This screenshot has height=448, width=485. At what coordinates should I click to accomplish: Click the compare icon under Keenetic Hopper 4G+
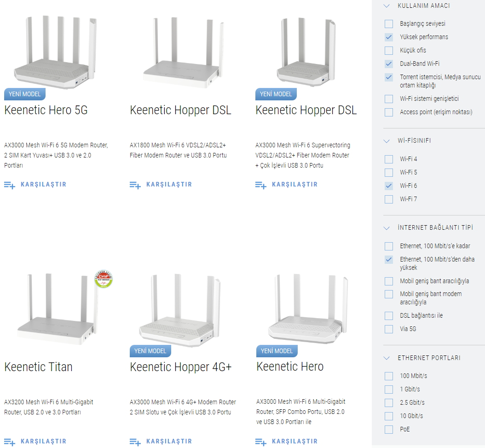pos(135,442)
